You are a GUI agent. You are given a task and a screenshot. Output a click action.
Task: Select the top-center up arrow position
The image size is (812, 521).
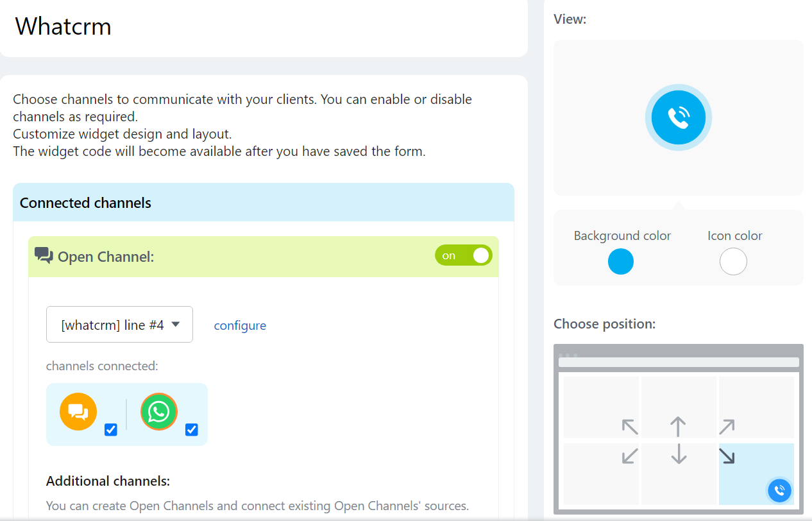(678, 427)
